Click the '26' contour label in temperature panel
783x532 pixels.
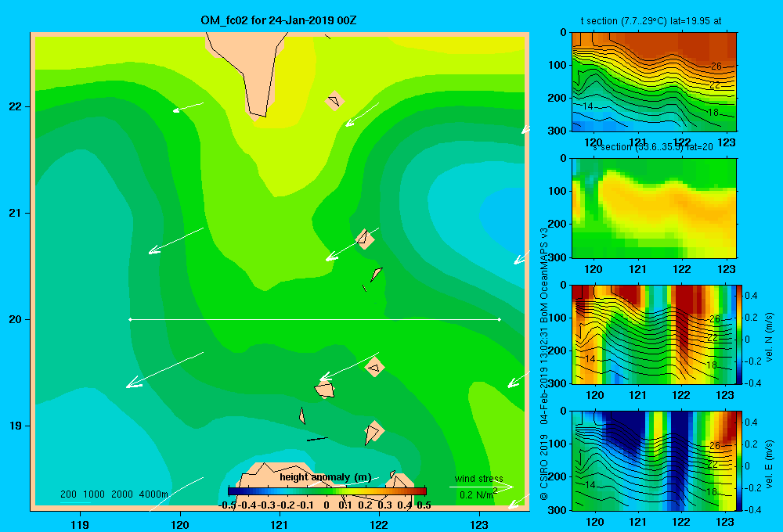click(x=716, y=66)
